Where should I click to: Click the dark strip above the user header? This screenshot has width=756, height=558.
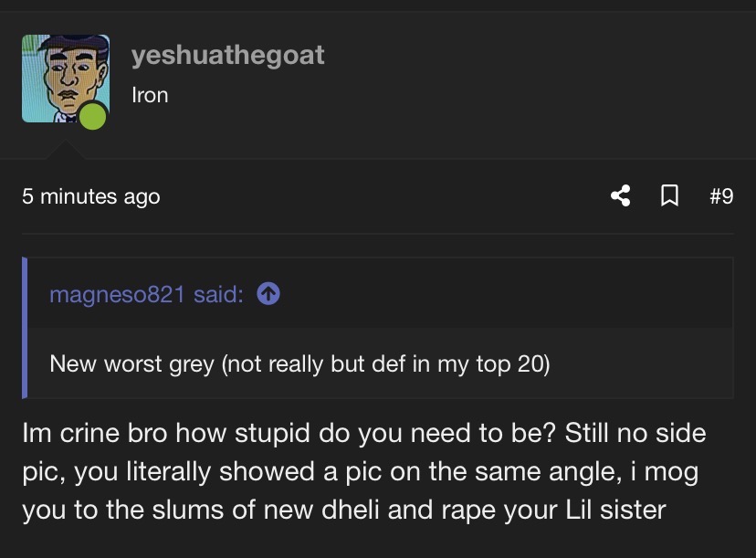click(x=378, y=5)
